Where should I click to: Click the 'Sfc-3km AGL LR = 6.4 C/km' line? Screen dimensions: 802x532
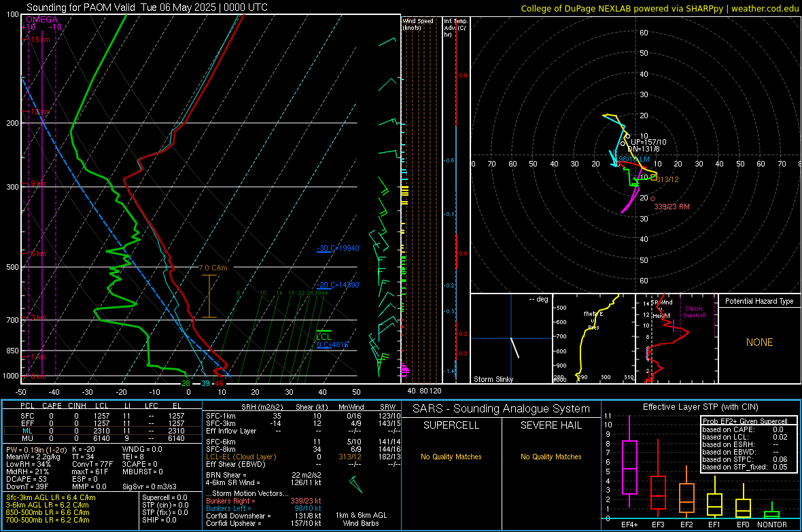click(51, 498)
